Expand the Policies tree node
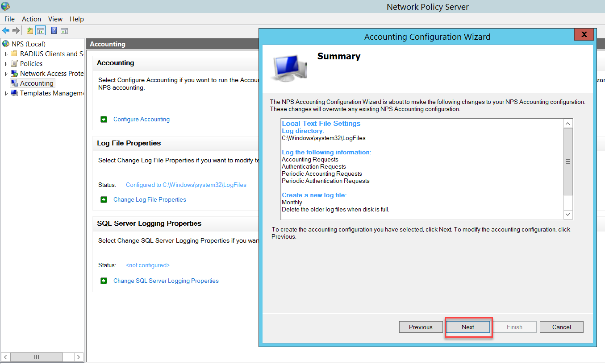This screenshot has height=364, width=605. tap(6, 64)
